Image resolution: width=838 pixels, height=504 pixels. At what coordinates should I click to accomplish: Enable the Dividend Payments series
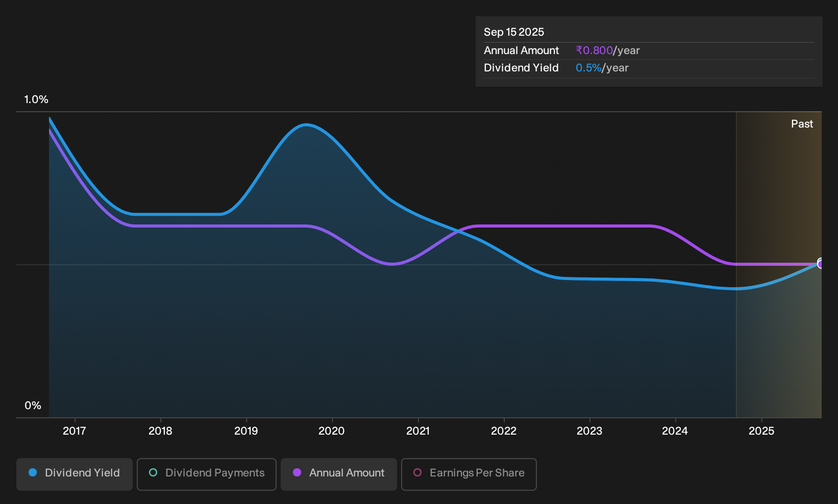[207, 474]
